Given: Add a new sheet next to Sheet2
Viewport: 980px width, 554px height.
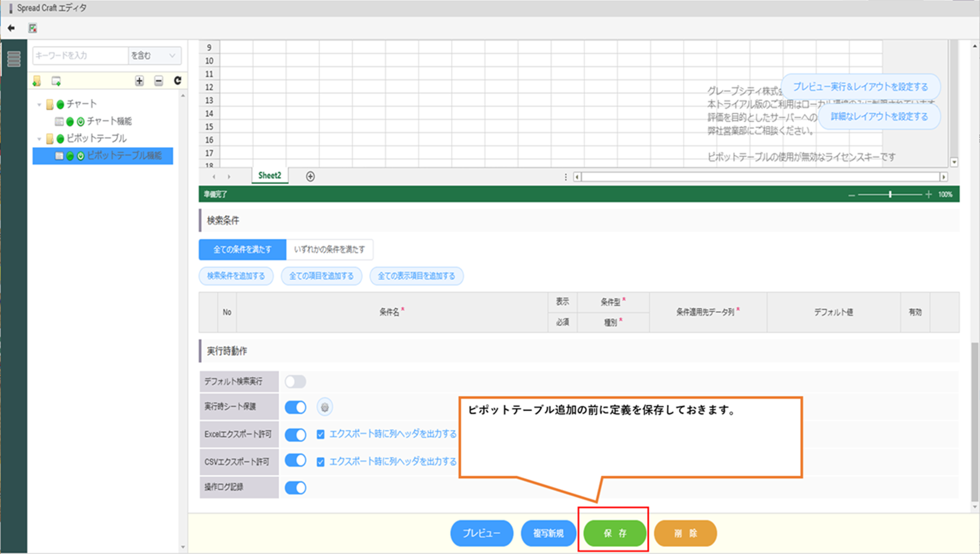Looking at the screenshot, I should tap(310, 176).
